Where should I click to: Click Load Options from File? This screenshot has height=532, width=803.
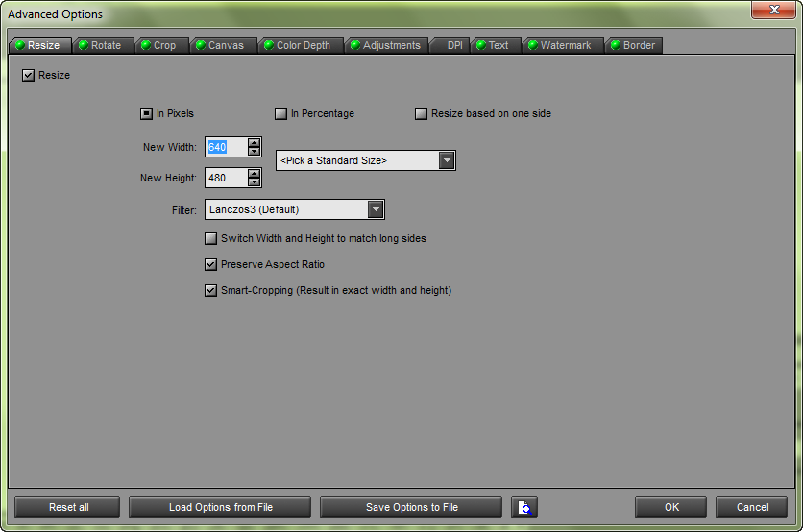coord(220,507)
